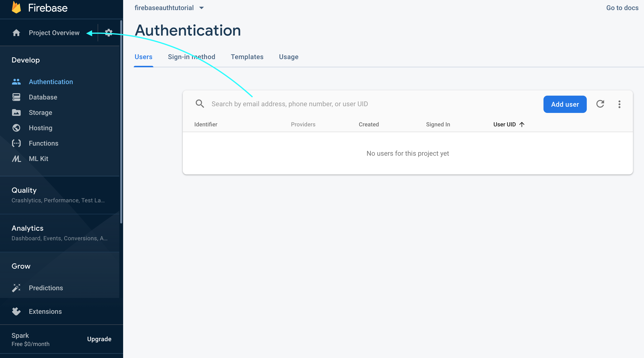Click the Go to docs link
Viewport: 644px width, 358px height.
pyautogui.click(x=622, y=8)
